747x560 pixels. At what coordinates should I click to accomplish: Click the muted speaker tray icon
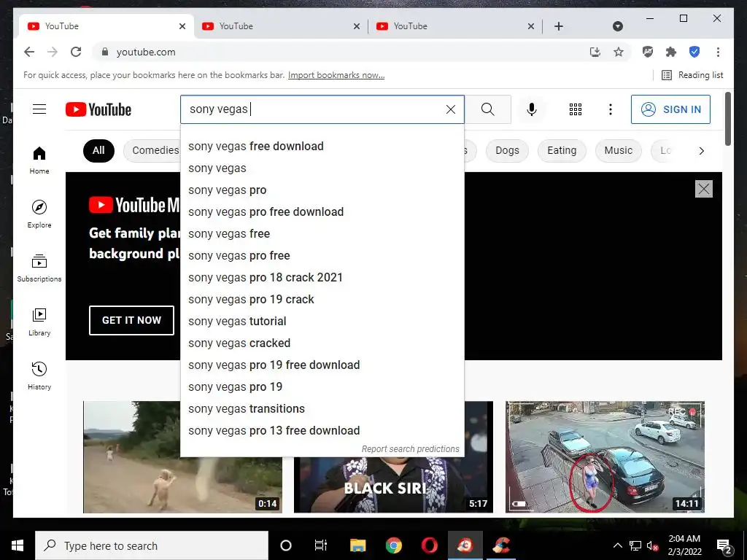pyautogui.click(x=653, y=546)
